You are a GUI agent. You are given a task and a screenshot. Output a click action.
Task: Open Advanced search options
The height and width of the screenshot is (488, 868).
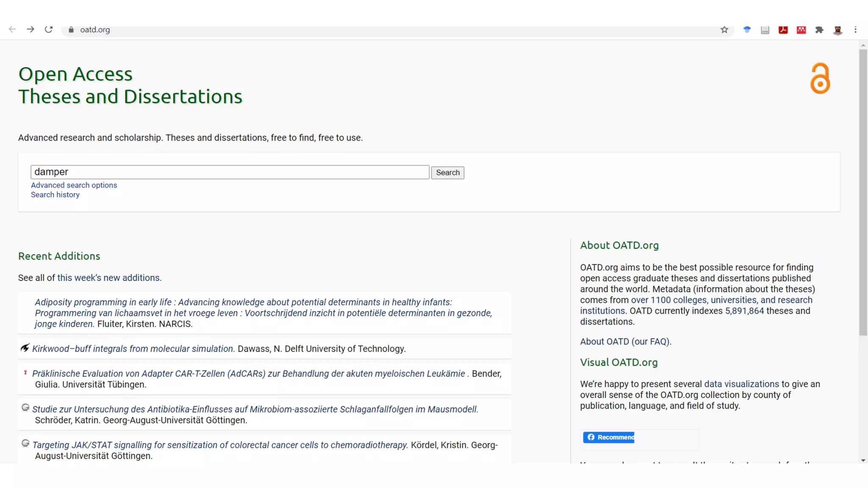[x=74, y=185]
